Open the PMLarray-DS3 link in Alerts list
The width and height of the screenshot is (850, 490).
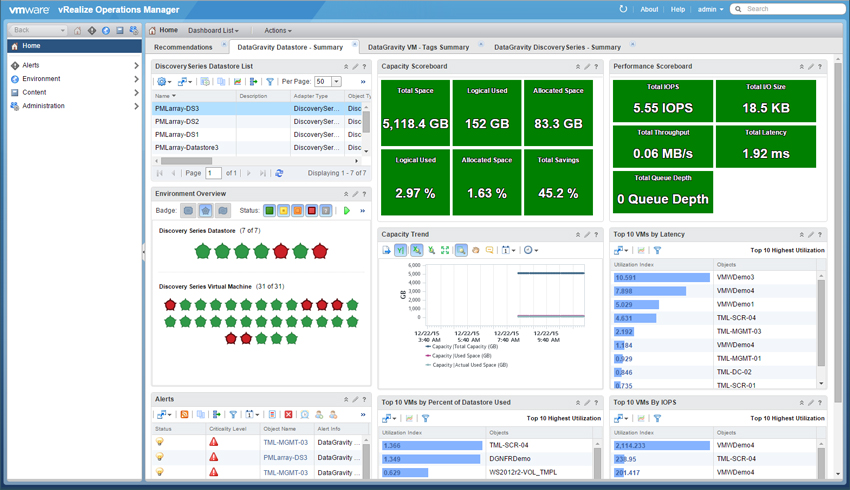click(285, 457)
